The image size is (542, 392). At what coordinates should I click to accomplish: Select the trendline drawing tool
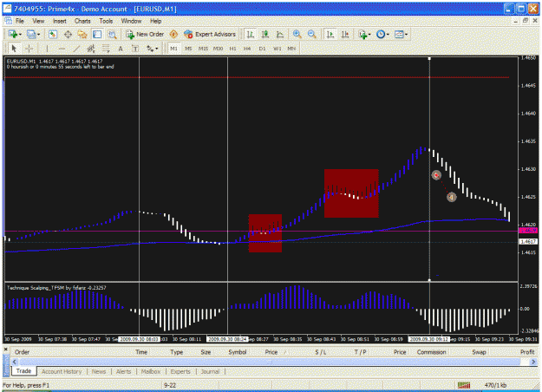(x=76, y=49)
